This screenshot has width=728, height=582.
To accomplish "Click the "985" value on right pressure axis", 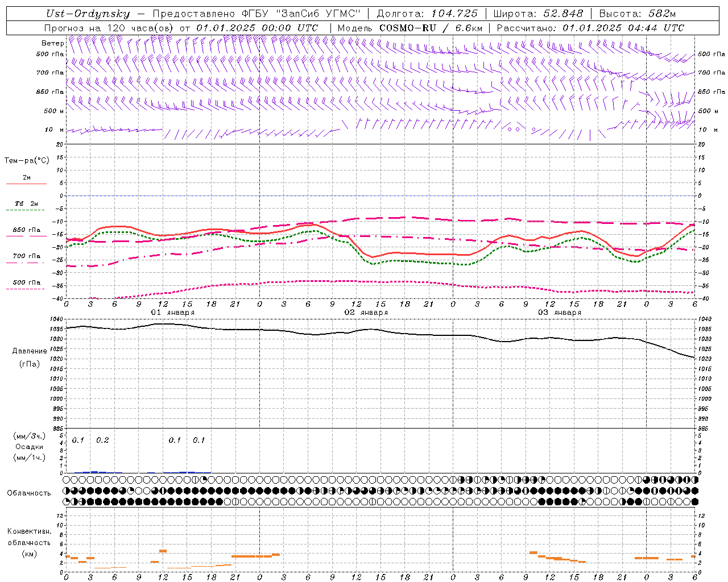I will (x=704, y=429).
